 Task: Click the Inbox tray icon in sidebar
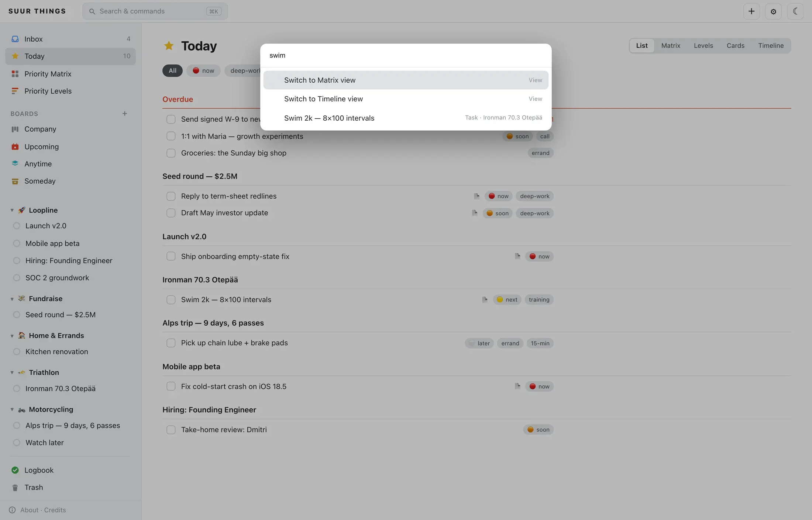tap(15, 39)
